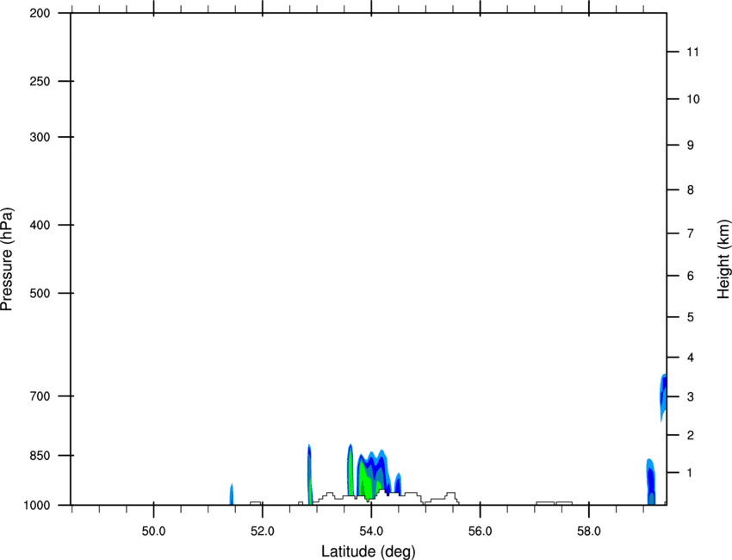
Task: Click the 3 km height label
Action: [691, 397]
